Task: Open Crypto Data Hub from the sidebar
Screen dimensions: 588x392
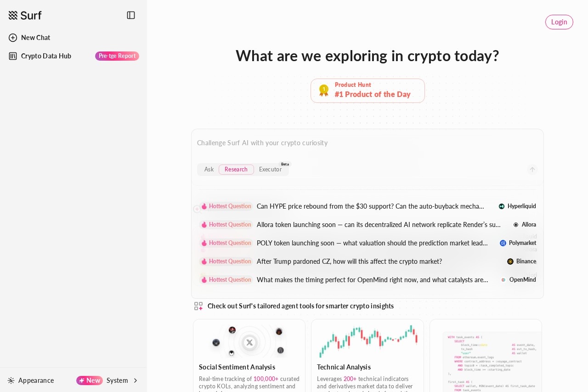Action: [x=46, y=56]
